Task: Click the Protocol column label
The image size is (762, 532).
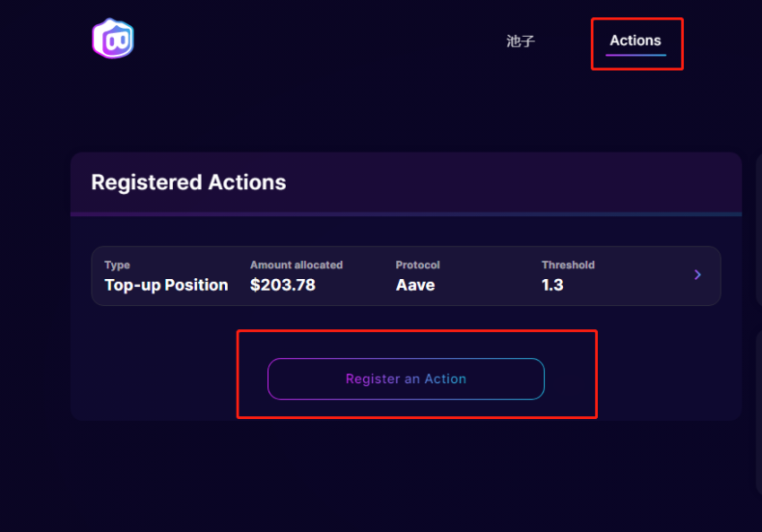Action: [417, 265]
